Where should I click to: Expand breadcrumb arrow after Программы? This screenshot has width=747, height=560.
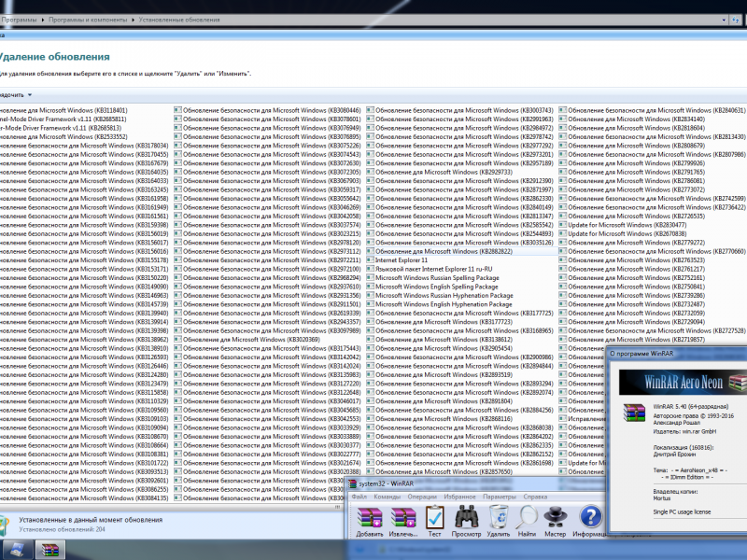click(x=42, y=20)
